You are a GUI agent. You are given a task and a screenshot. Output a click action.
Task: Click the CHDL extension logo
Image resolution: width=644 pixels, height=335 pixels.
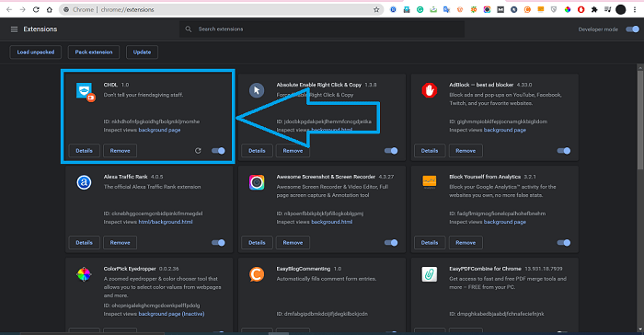pos(86,92)
